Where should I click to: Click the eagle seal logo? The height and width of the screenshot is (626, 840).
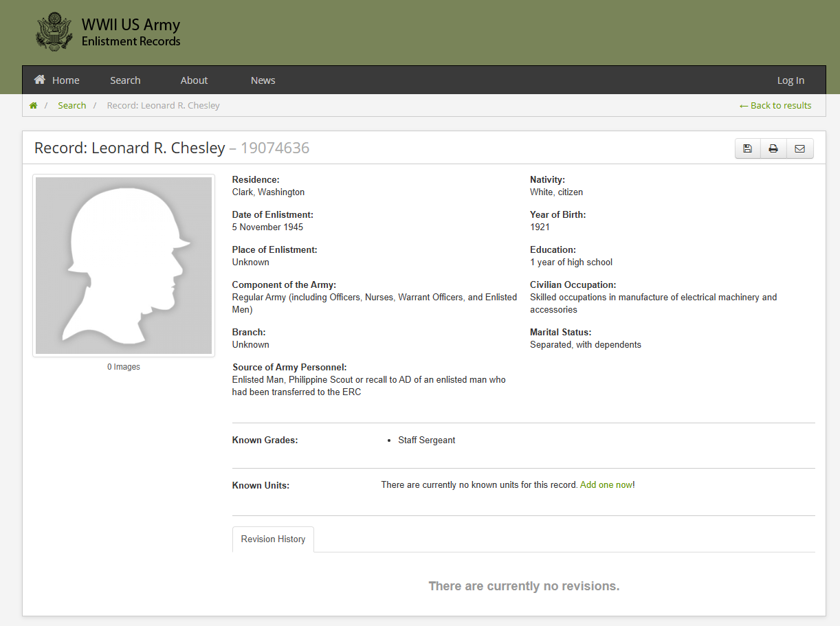[x=54, y=32]
